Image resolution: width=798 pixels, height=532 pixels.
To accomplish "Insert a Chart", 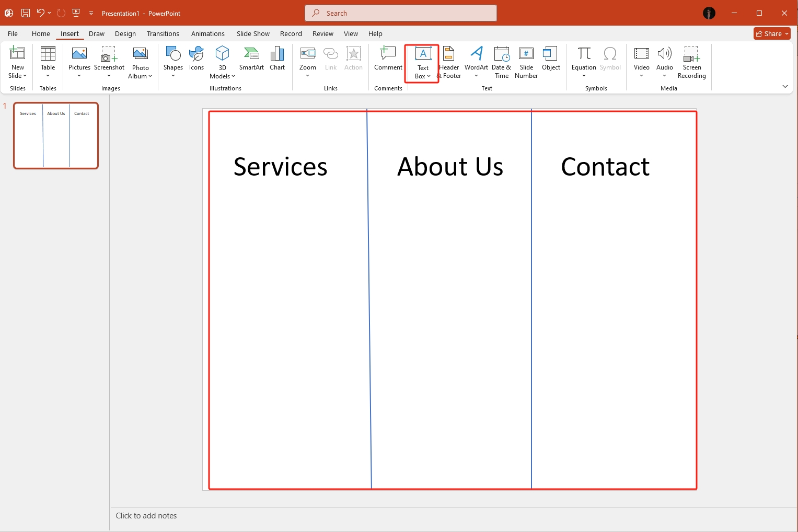I will tap(277, 58).
